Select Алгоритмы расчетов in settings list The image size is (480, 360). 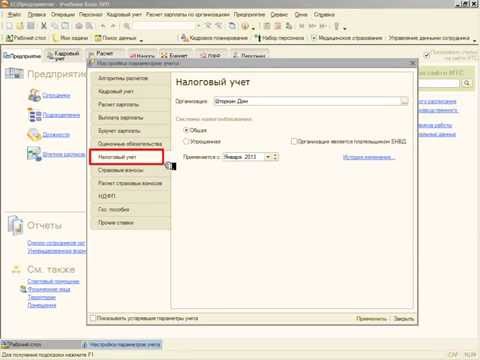click(130, 78)
